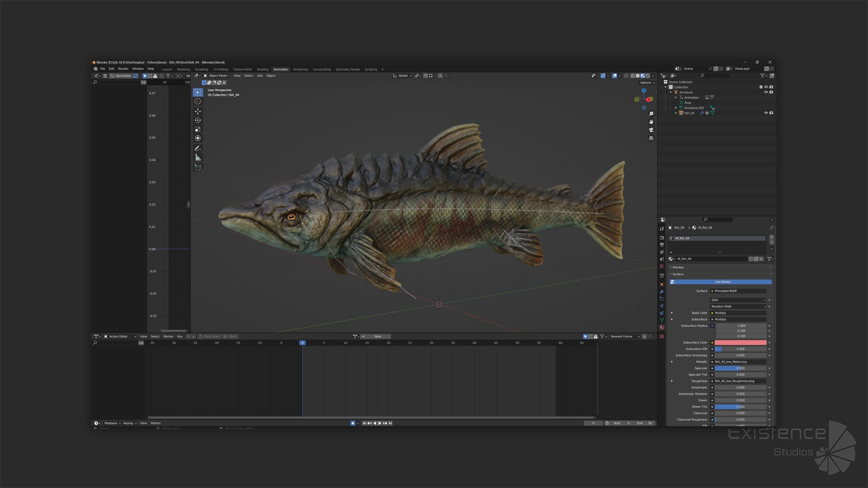Collapse the Armature tree in outliner
The image size is (868, 488).
click(671, 92)
